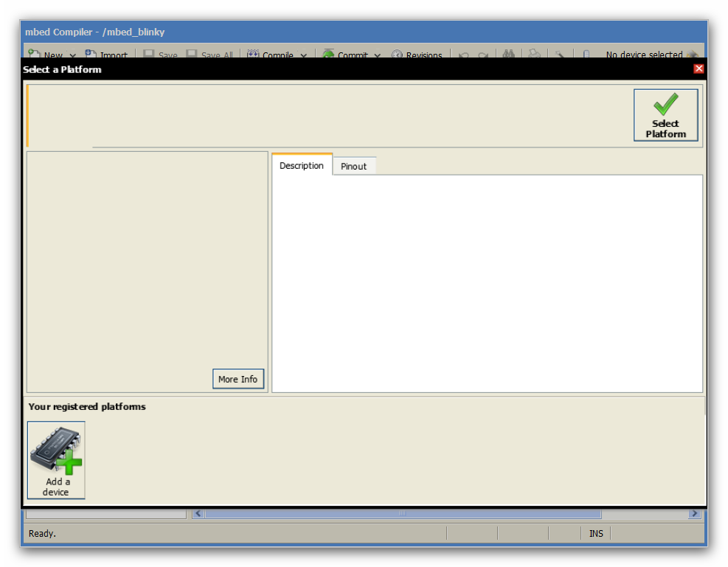Click the horizontal scrollbar thumb
The width and height of the screenshot is (728, 567).
point(403,514)
